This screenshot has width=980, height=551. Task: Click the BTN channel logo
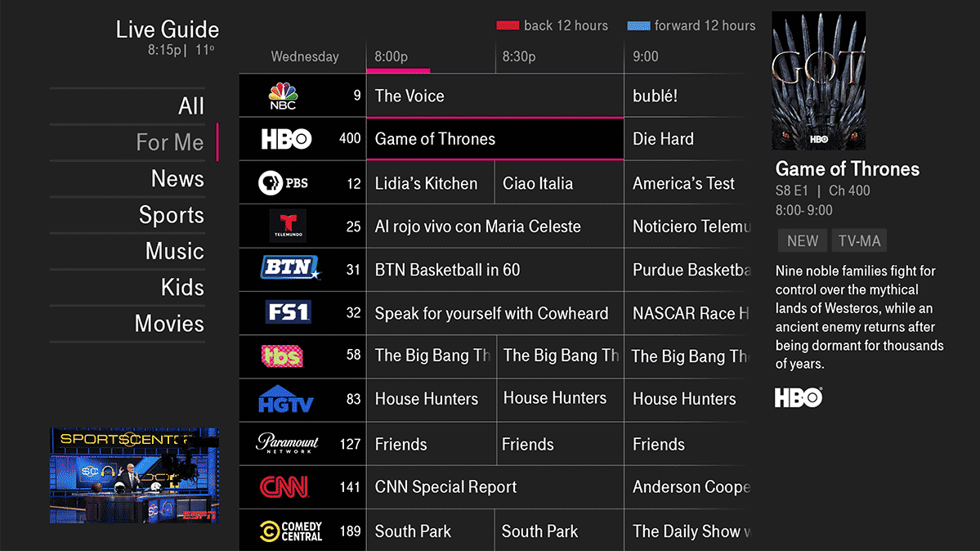click(289, 269)
